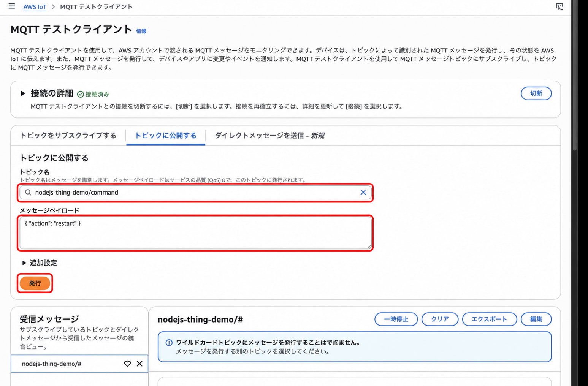Select the トピックに公開する tab
588x386 pixels.
point(166,136)
